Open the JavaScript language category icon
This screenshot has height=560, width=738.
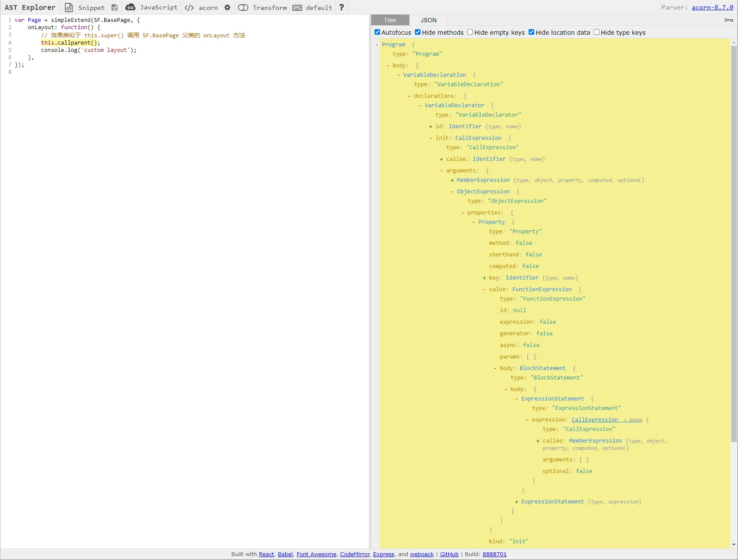[x=130, y=7]
